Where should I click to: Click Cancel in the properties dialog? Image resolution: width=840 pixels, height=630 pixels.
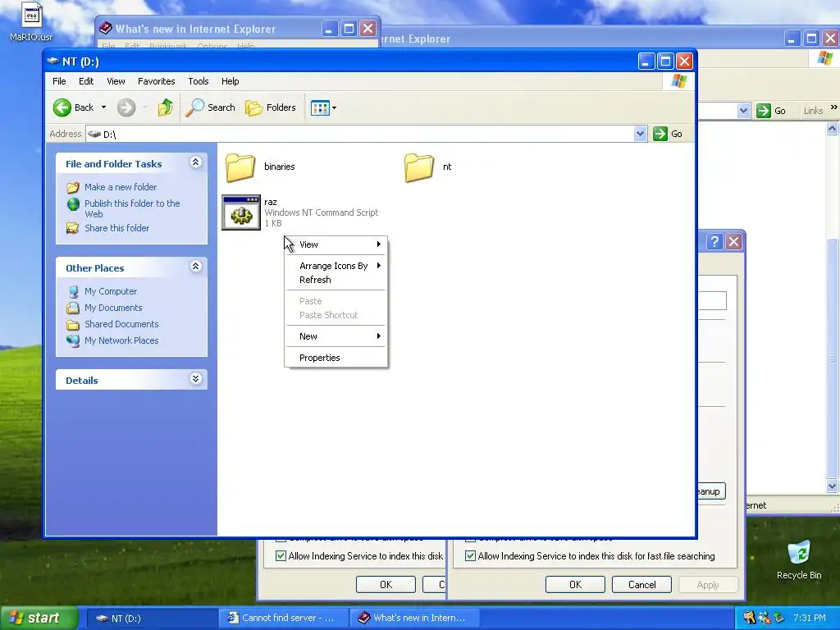[x=641, y=584]
